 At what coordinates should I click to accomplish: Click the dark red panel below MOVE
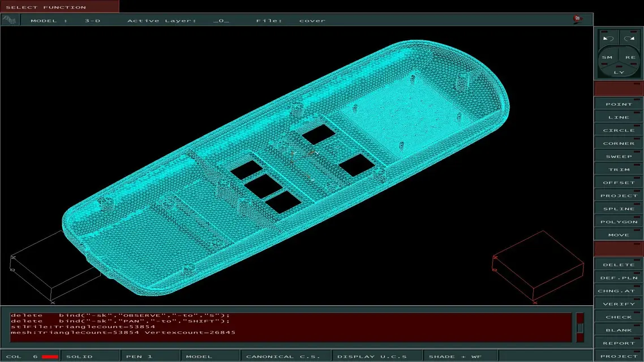[x=619, y=249]
